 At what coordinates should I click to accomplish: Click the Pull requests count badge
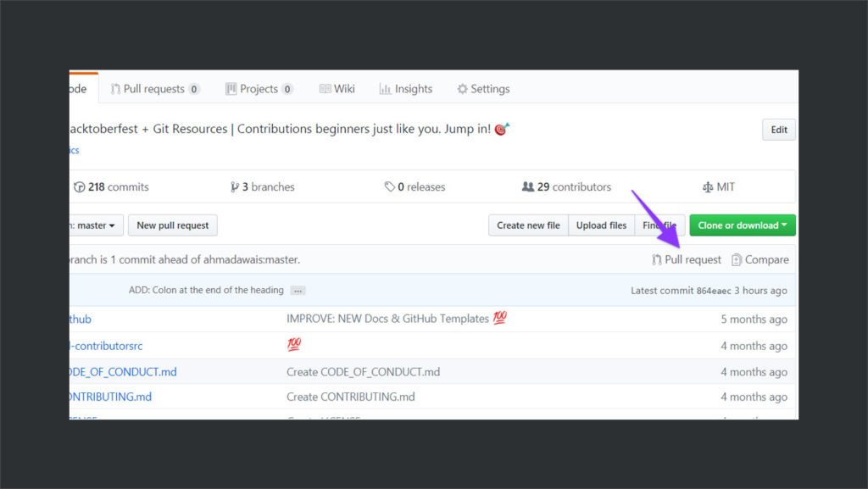coord(194,89)
